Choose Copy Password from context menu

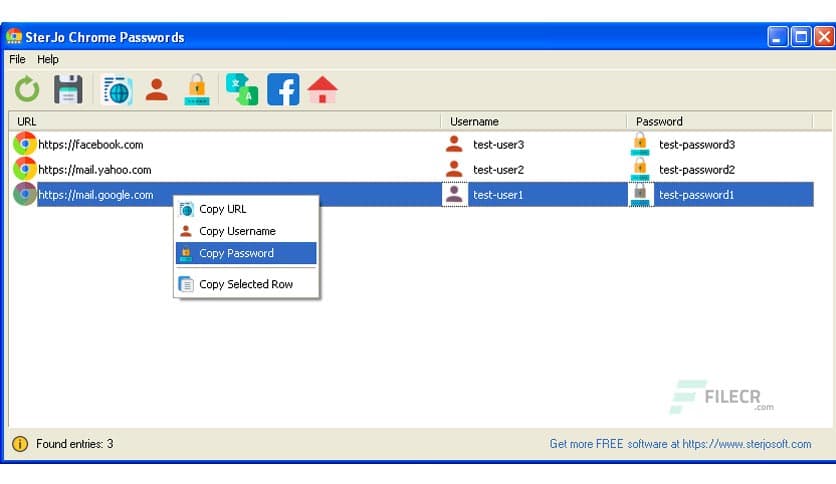(246, 253)
